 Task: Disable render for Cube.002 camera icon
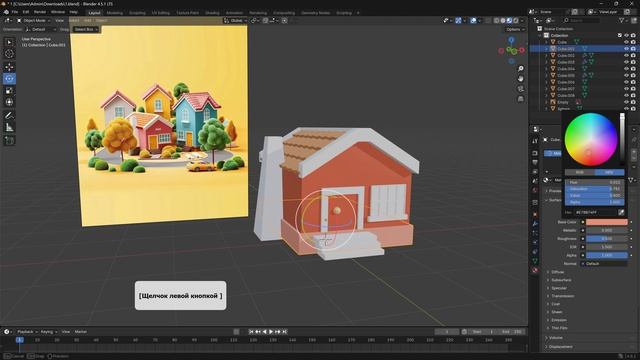(633, 55)
